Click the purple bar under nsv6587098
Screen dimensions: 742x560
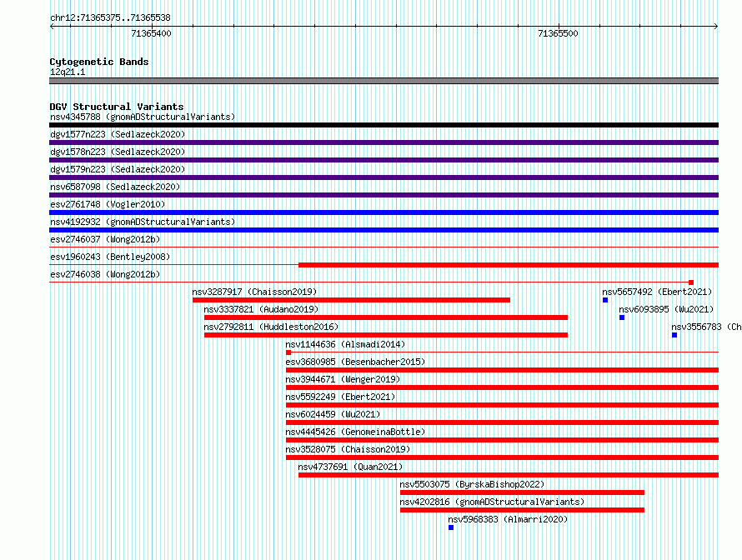tap(384, 195)
